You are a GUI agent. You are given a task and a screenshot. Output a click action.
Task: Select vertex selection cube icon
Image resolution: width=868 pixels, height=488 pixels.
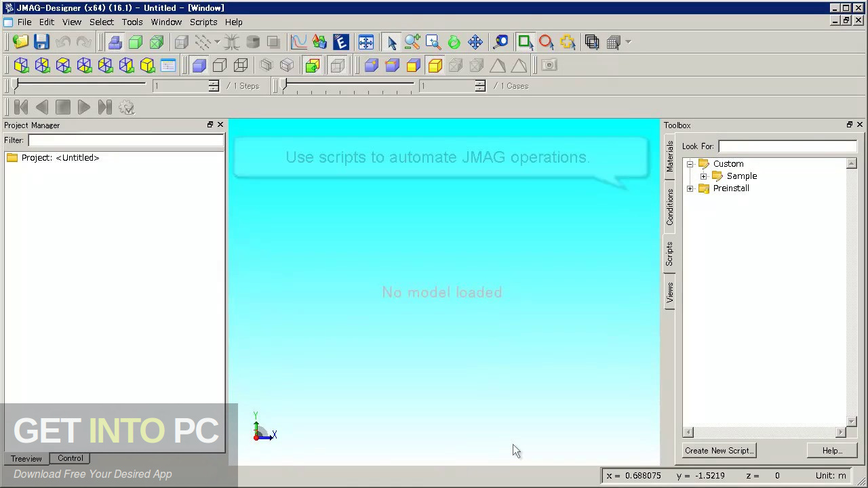coord(371,65)
